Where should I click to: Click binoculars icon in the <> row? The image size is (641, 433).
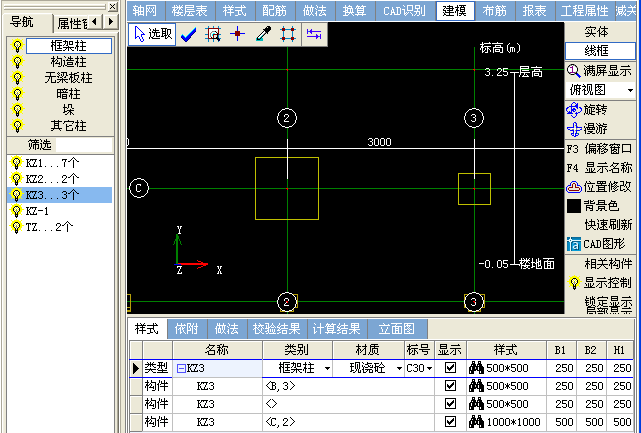pos(476,404)
